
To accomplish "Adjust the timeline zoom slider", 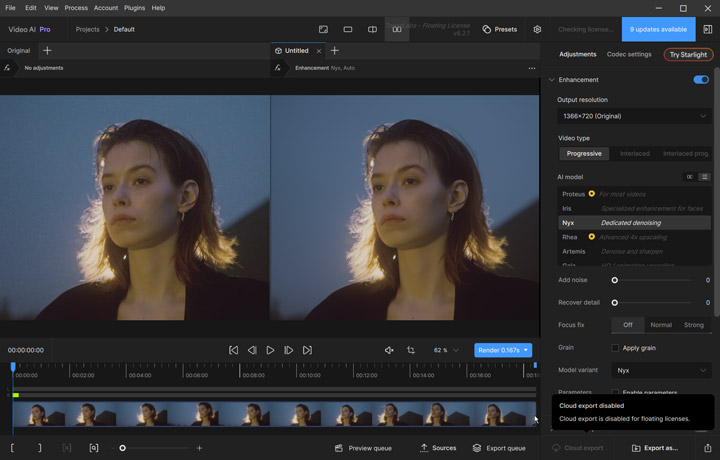I will click(123, 448).
